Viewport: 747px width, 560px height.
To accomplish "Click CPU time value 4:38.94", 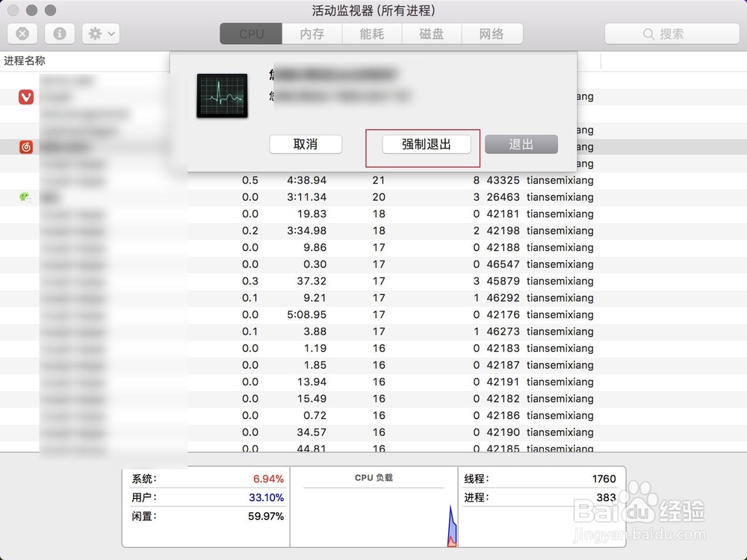I will pos(306,181).
